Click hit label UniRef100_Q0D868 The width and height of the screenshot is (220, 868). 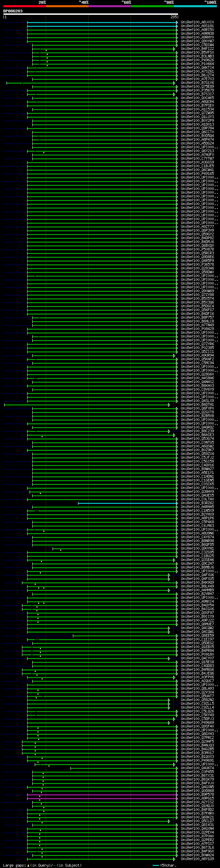(x=197, y=791)
